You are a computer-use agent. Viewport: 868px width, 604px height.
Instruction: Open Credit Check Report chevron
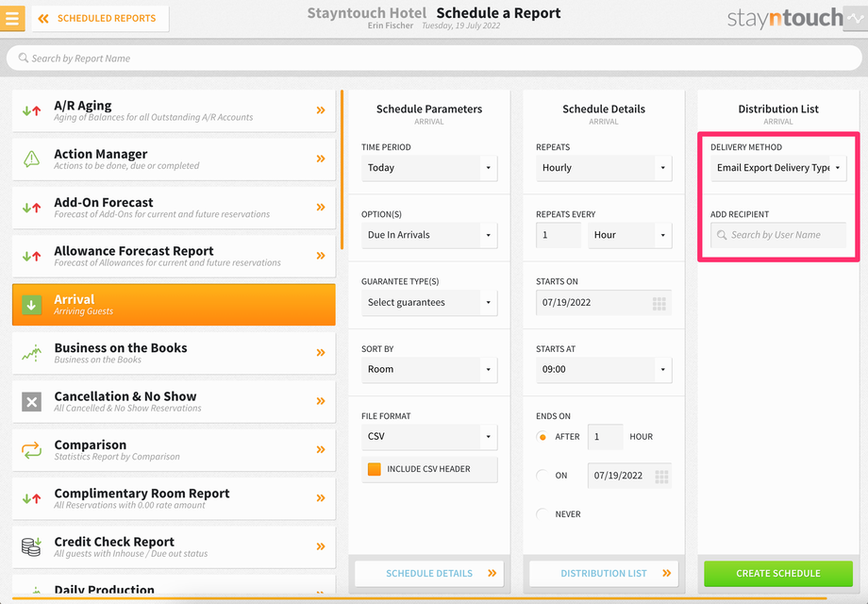(321, 546)
